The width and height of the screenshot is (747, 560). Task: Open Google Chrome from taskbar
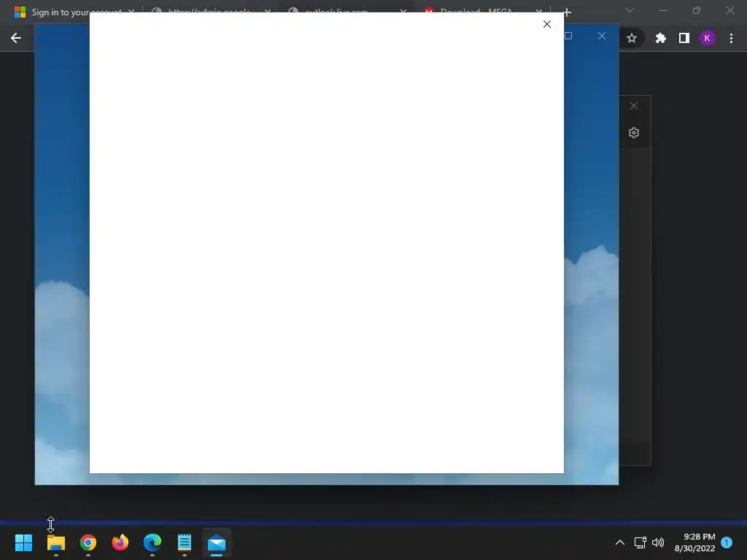(88, 542)
